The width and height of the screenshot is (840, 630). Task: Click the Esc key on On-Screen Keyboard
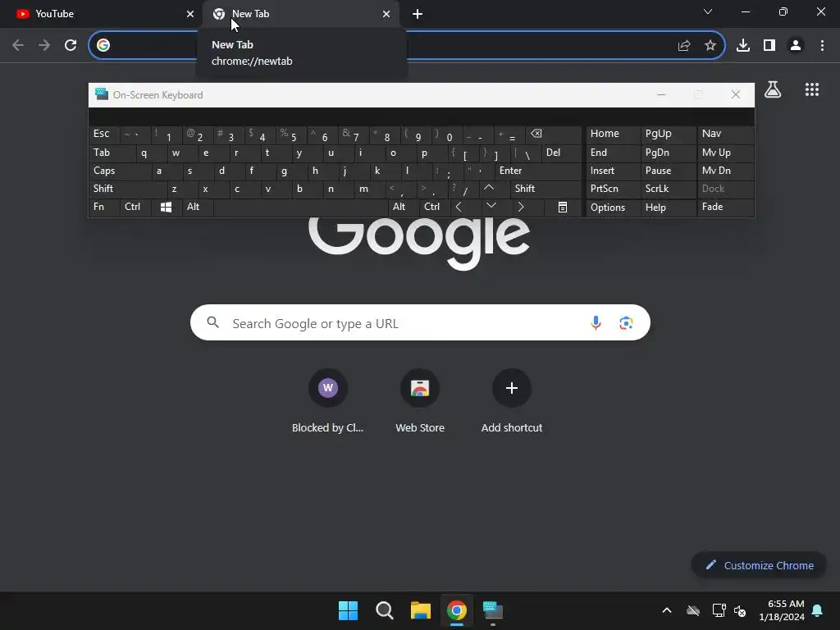104,134
